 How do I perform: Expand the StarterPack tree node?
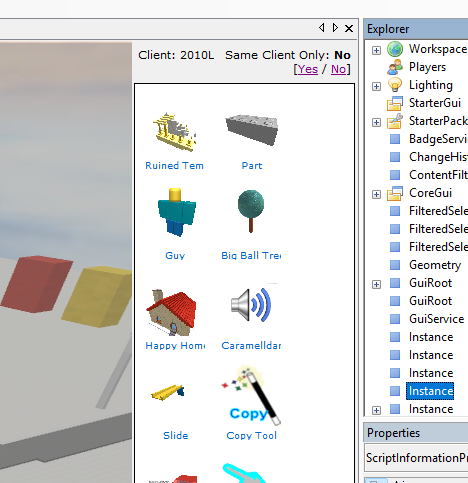pyautogui.click(x=376, y=122)
